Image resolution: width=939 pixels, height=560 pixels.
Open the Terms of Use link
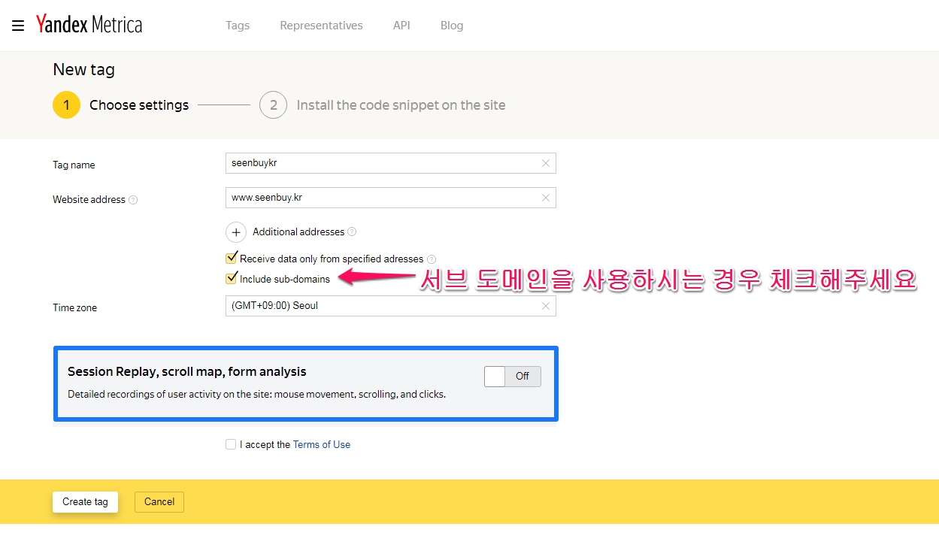point(322,444)
